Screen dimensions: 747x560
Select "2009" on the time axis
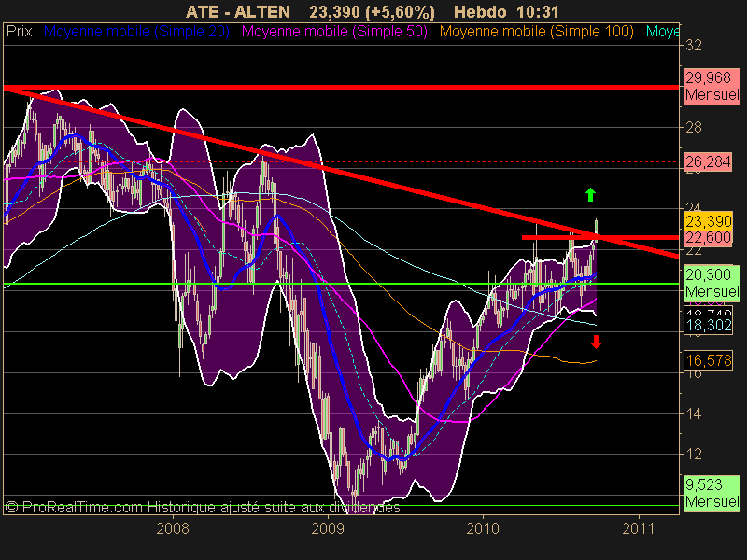[x=328, y=528]
